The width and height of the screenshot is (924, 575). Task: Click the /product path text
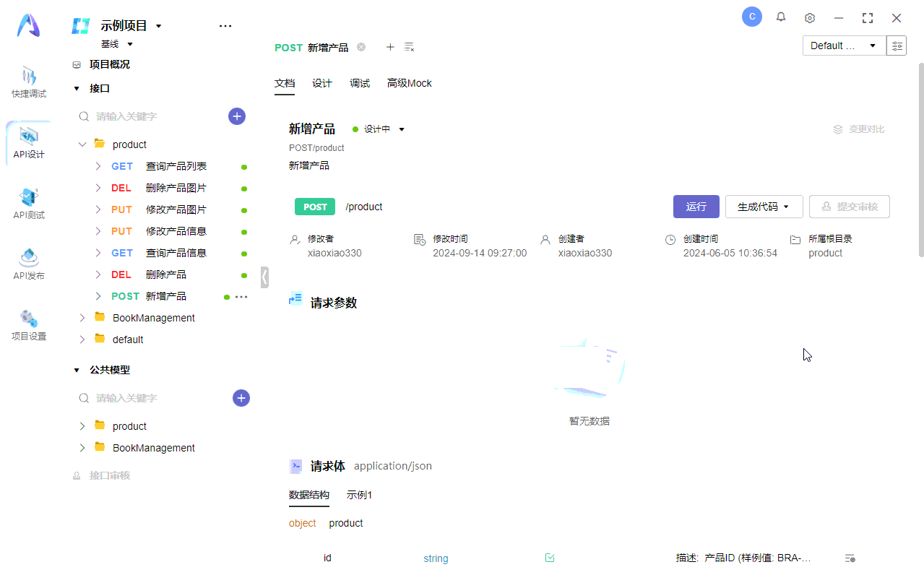point(364,207)
